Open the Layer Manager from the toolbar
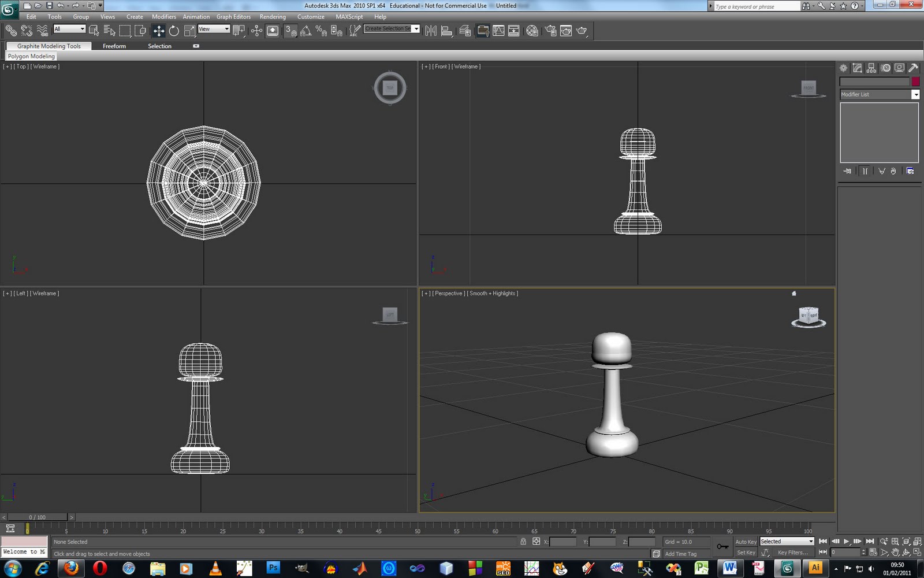Screen dimensions: 924x578 [x=465, y=30]
